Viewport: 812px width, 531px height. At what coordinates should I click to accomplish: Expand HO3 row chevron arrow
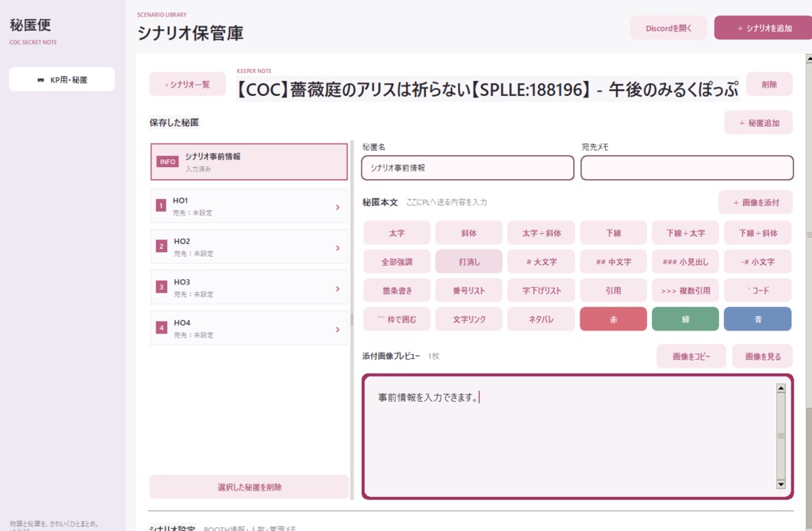[x=338, y=288]
